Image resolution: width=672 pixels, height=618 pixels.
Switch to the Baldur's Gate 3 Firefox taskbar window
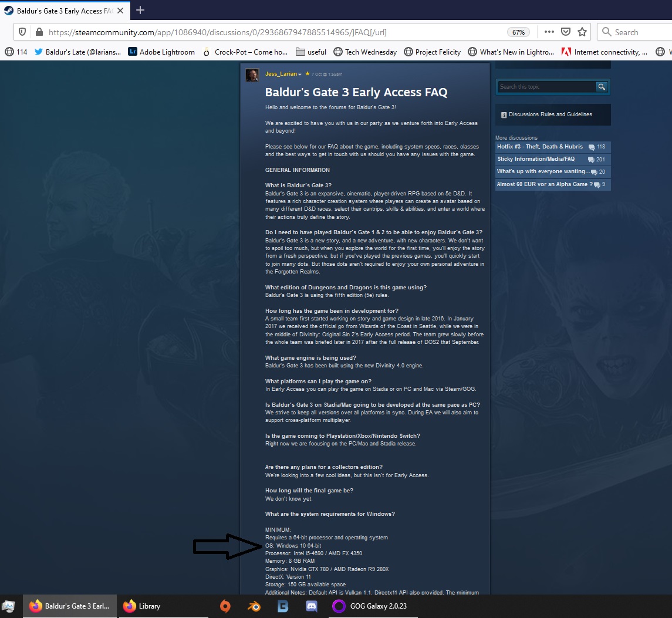[69, 606]
